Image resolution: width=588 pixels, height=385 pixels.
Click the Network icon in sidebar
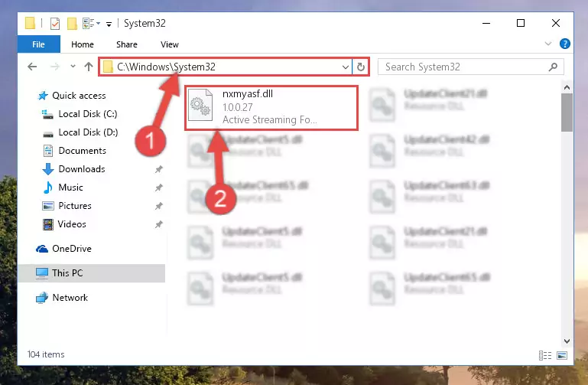pos(42,298)
